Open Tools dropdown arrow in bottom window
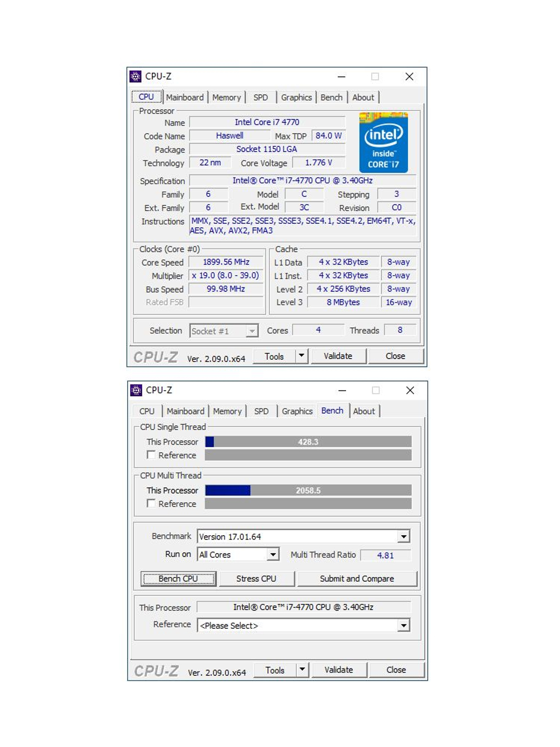The image size is (560, 747). (x=302, y=670)
